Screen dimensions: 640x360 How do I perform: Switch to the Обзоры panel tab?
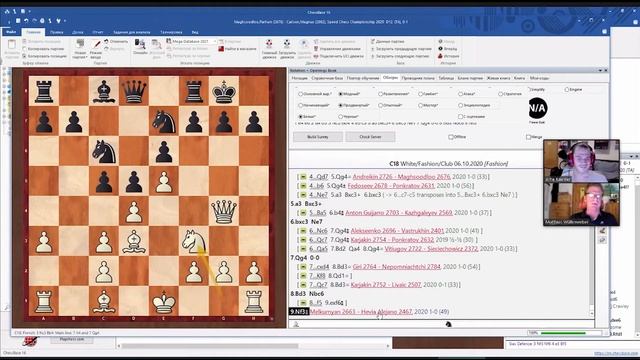[x=390, y=78]
